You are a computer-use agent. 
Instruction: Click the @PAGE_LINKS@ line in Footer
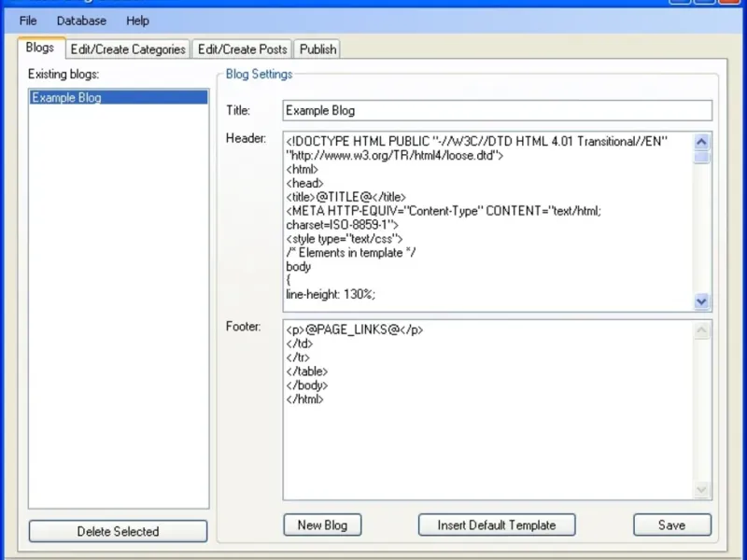(355, 330)
